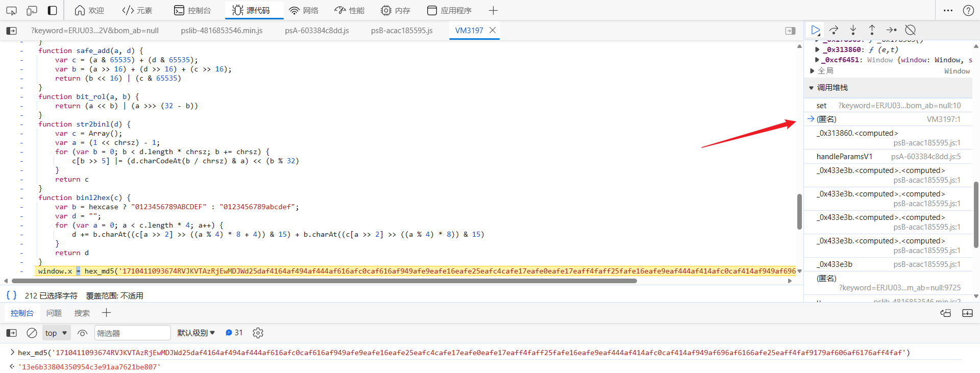Create a live expression with the eye icon
Screen dimensions: 980x373
pyautogui.click(x=82, y=333)
